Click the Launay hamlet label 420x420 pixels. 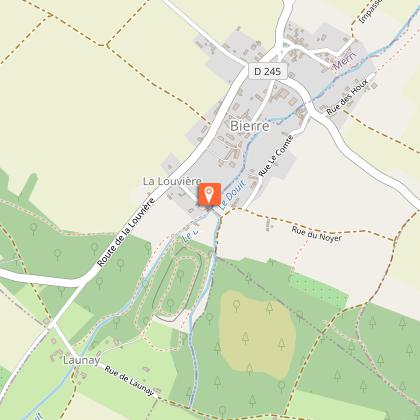[x=82, y=360]
